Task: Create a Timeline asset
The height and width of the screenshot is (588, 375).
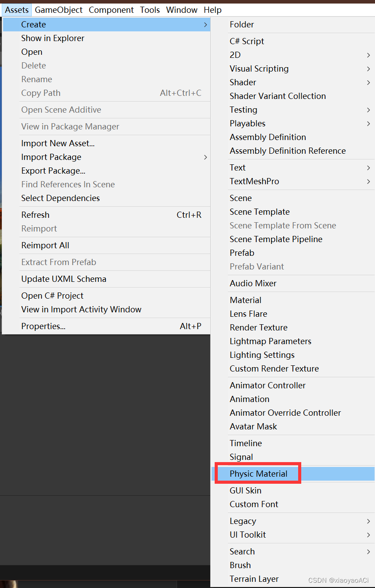Action: [x=293, y=443]
